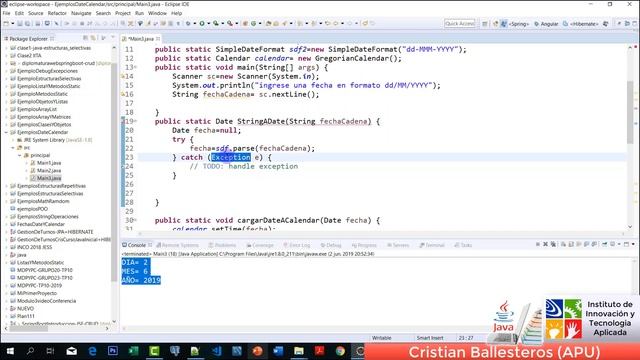The height and width of the screenshot is (360, 640).
Task: Open the Hibernate perspective
Action: pyautogui.click(x=580, y=24)
